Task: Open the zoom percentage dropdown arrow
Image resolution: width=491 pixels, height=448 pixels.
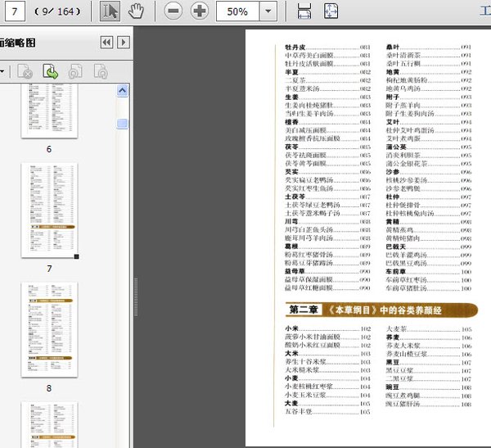Action: pos(269,11)
